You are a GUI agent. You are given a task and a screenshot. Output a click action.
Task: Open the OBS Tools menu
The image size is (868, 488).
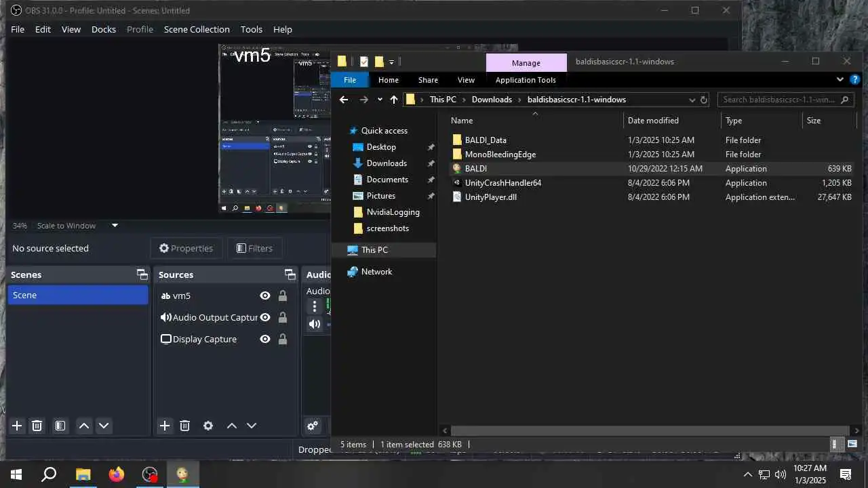click(251, 29)
